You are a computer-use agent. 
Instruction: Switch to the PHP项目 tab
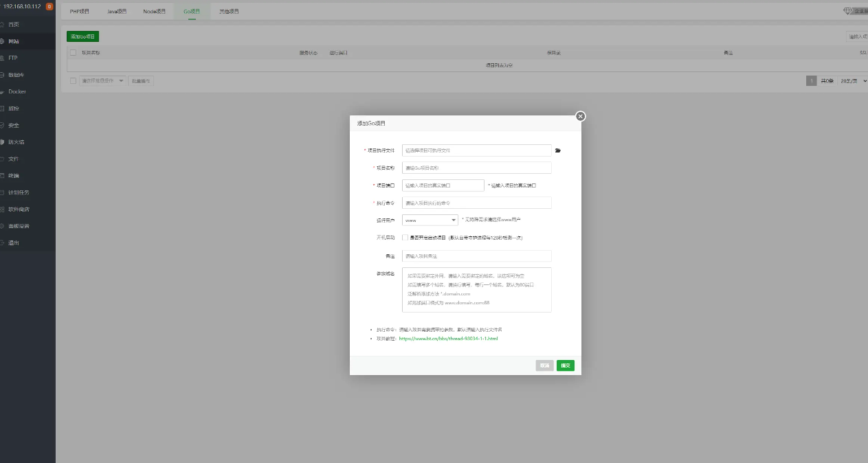(x=80, y=12)
